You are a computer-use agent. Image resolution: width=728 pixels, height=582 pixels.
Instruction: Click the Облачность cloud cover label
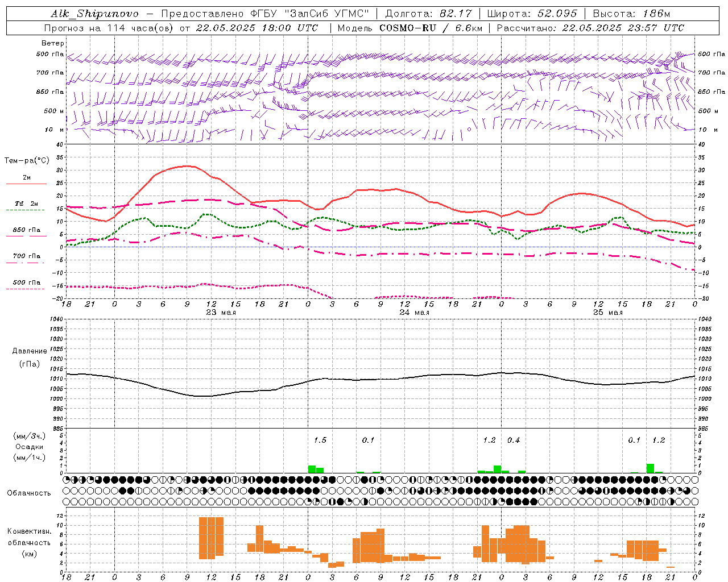[x=29, y=493]
